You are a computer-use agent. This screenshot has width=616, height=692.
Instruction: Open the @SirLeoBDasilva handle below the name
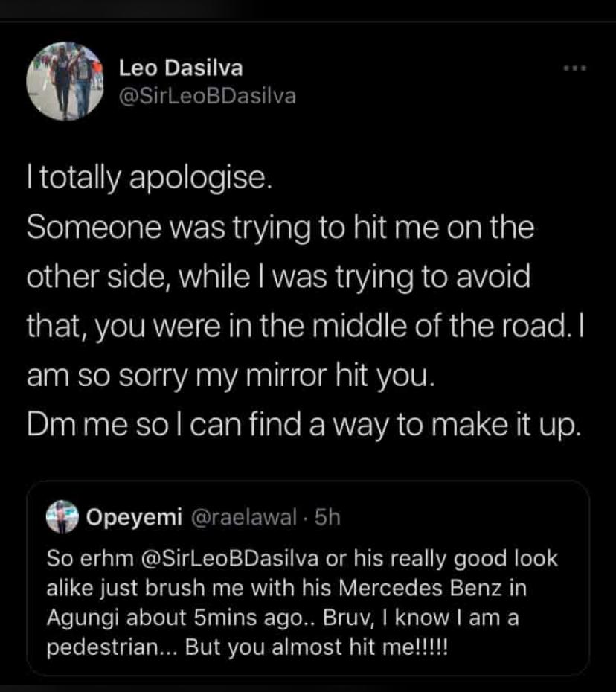(207, 96)
